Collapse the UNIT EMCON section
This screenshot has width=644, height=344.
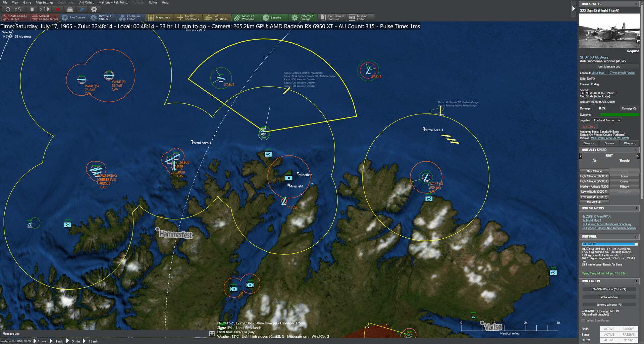click(636, 281)
